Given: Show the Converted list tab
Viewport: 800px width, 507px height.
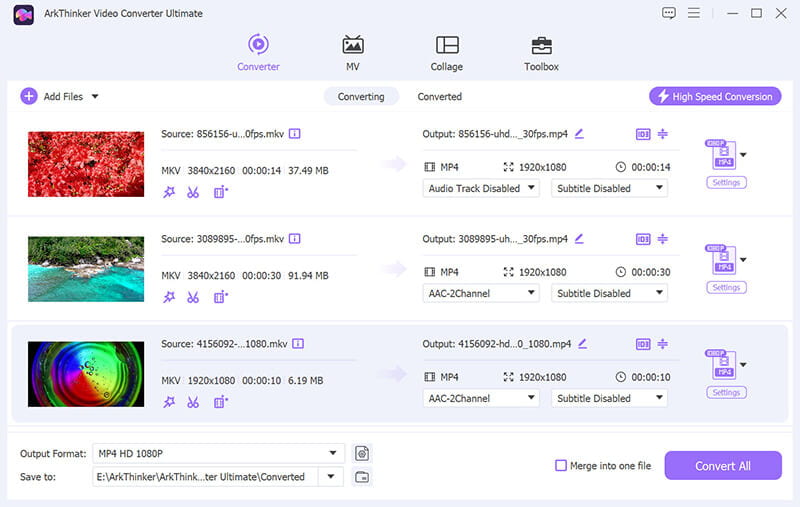Looking at the screenshot, I should click(x=439, y=96).
